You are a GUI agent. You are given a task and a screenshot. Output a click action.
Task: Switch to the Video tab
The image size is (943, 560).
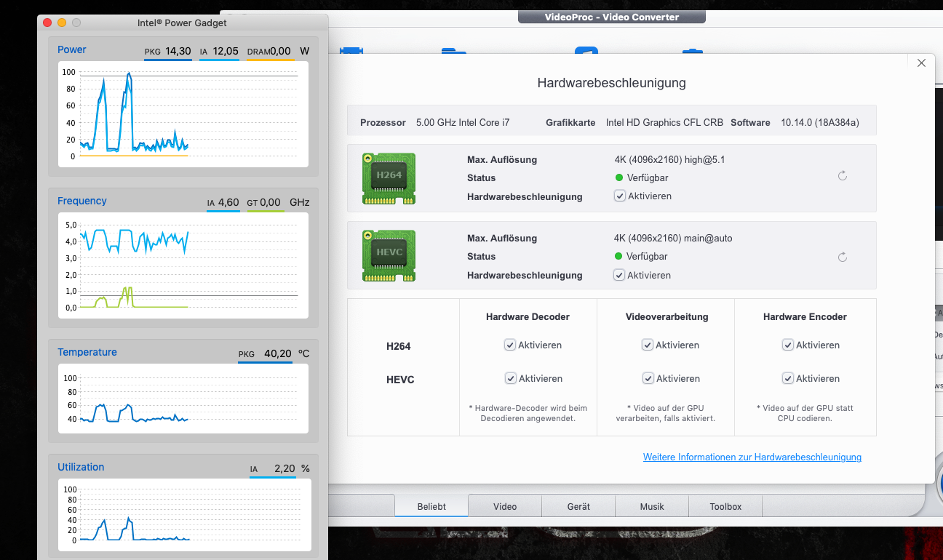coord(505,506)
